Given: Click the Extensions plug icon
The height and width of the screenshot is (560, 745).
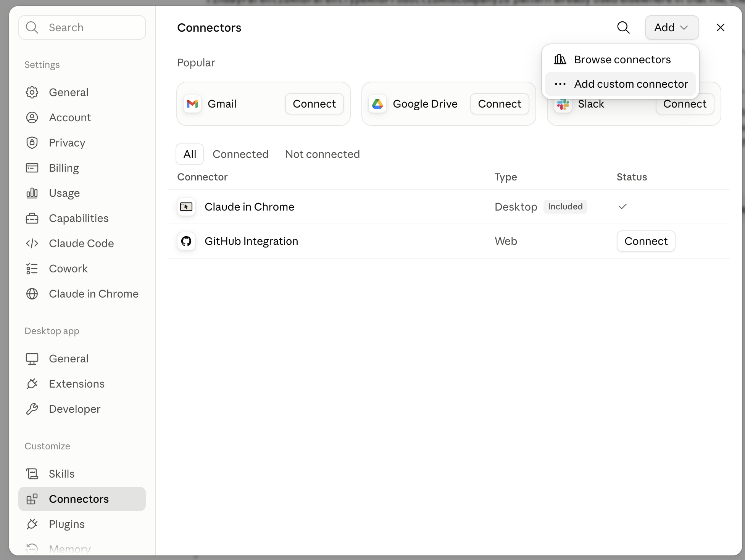Looking at the screenshot, I should (32, 384).
